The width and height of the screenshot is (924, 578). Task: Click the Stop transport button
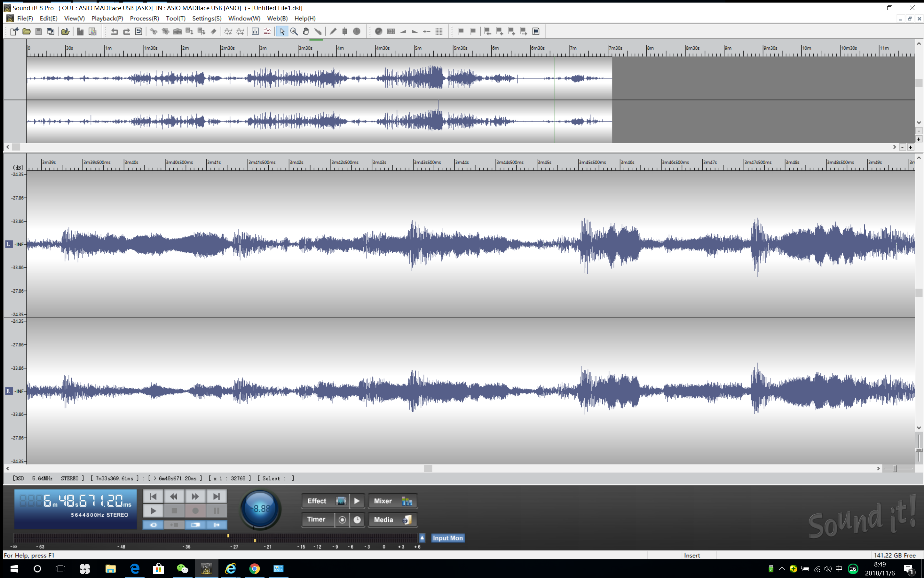174,511
